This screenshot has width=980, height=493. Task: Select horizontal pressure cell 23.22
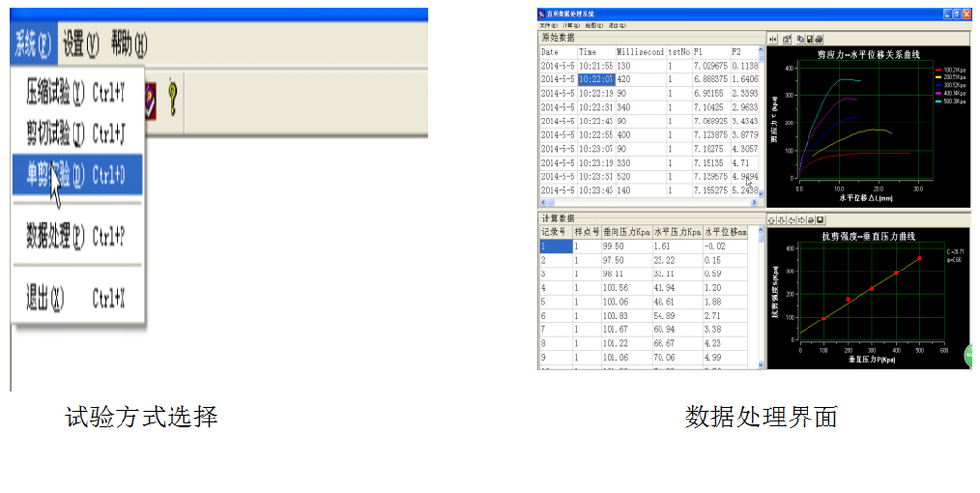click(677, 260)
